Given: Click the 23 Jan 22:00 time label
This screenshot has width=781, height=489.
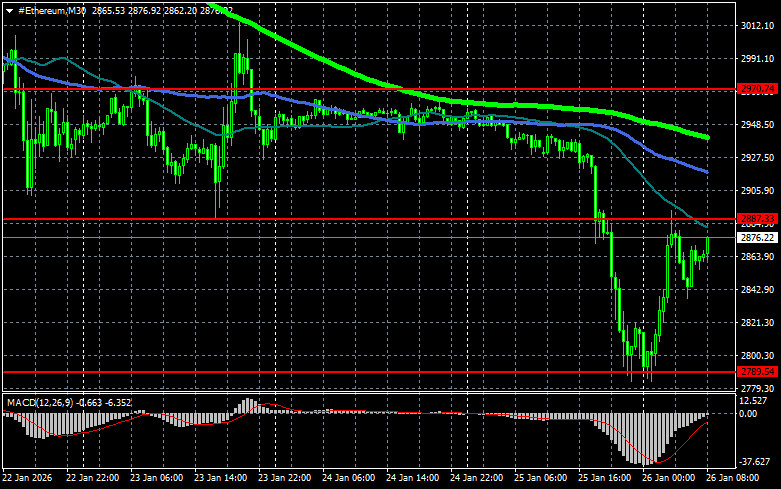Looking at the screenshot, I should [x=285, y=478].
